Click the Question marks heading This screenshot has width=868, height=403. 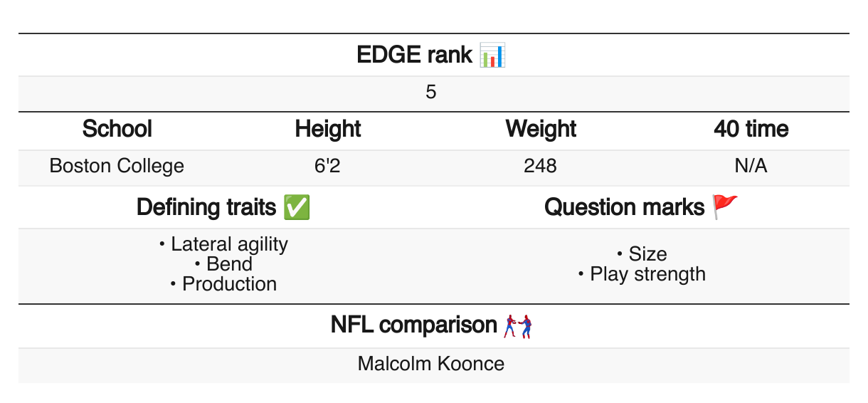(625, 207)
